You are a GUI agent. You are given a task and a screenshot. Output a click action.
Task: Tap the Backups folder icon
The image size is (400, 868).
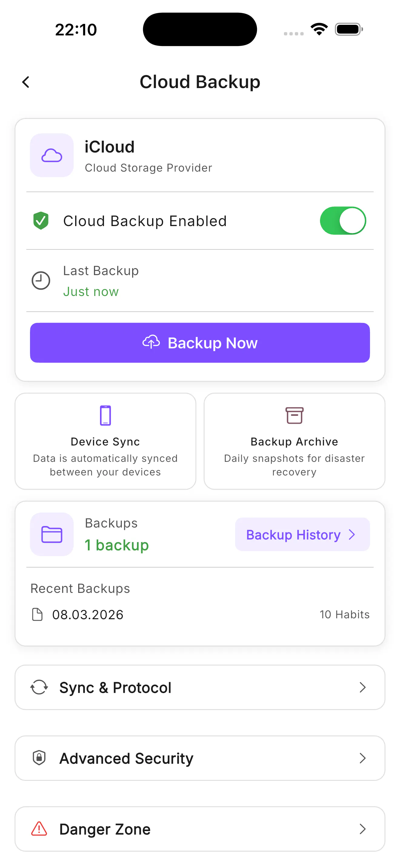[52, 534]
